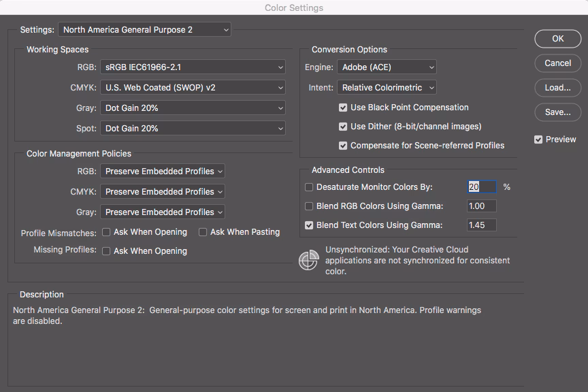Enable Ask When Pasting
588x392 pixels.
pyautogui.click(x=203, y=232)
